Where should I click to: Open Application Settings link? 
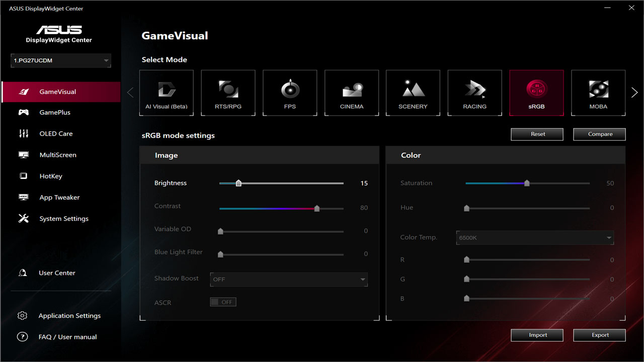point(69,316)
